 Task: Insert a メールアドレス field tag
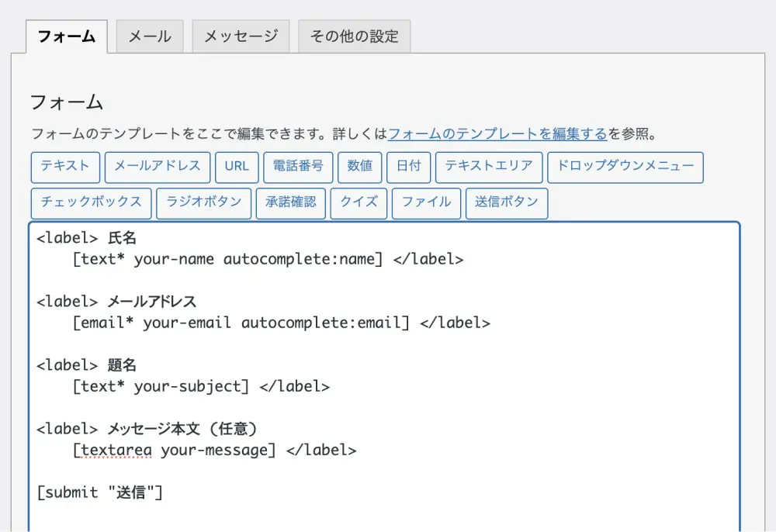[x=158, y=167]
